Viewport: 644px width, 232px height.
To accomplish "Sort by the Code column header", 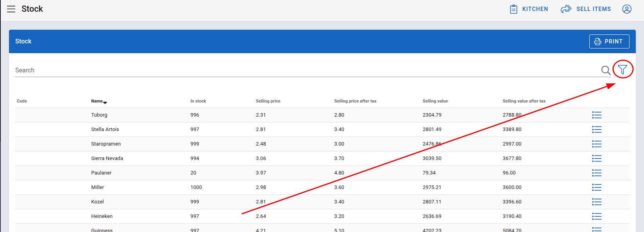I will (22, 101).
